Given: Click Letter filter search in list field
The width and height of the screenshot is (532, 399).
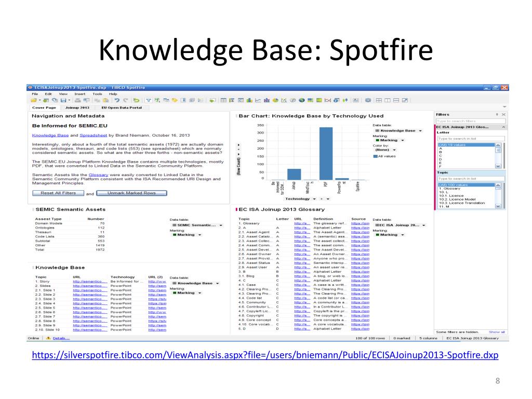Looking at the screenshot, I should tap(471, 138).
